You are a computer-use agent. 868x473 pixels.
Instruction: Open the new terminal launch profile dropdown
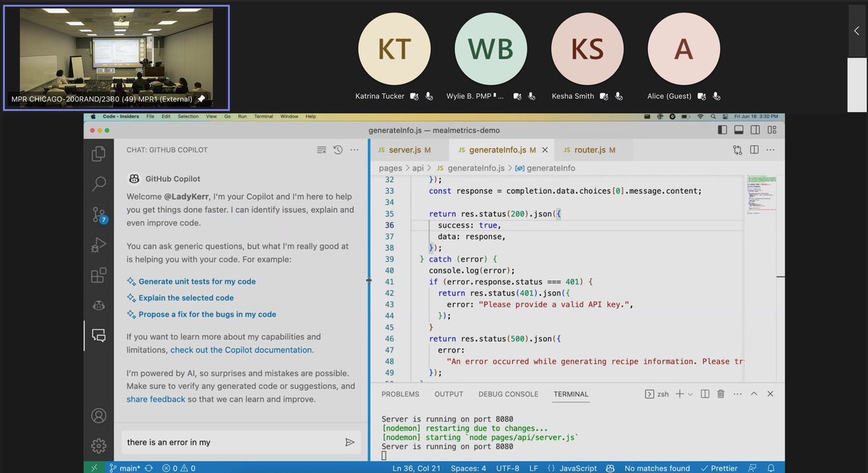coord(690,394)
